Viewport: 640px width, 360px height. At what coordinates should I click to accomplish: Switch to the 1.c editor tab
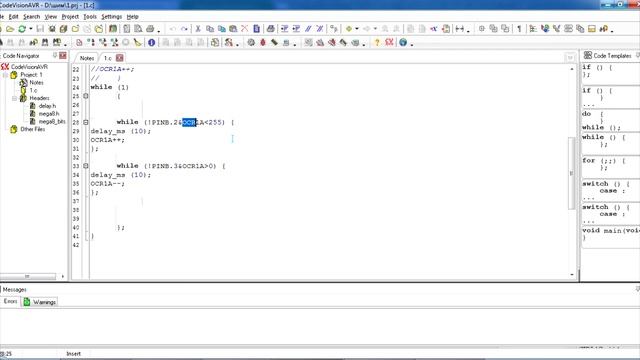point(108,58)
